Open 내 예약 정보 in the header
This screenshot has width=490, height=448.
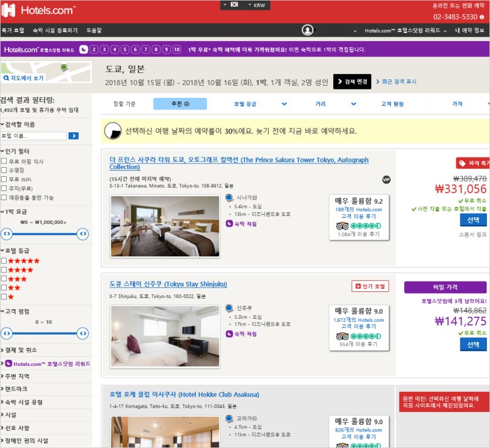(x=469, y=30)
